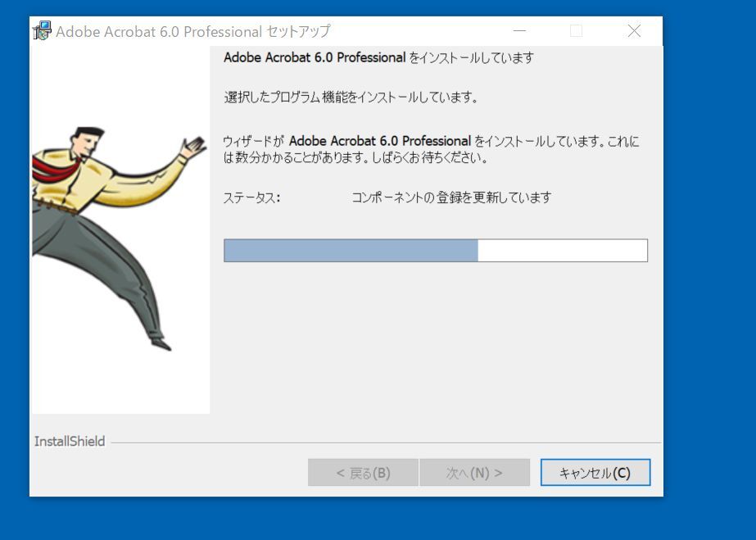Click the running businessman illustration

click(120, 238)
